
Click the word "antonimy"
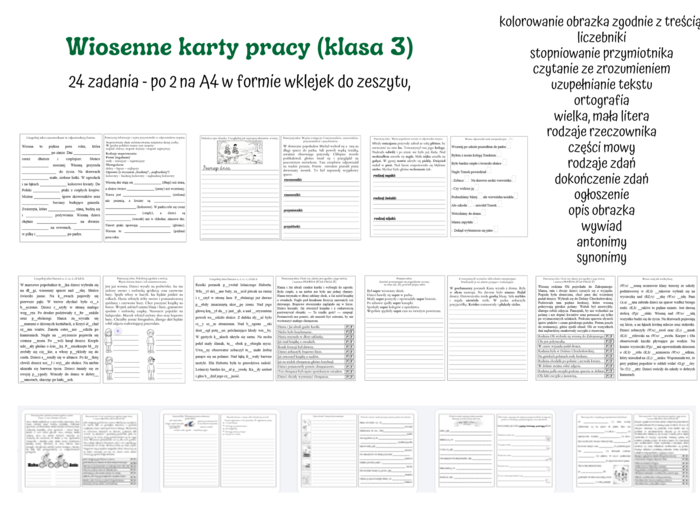[x=601, y=242]
